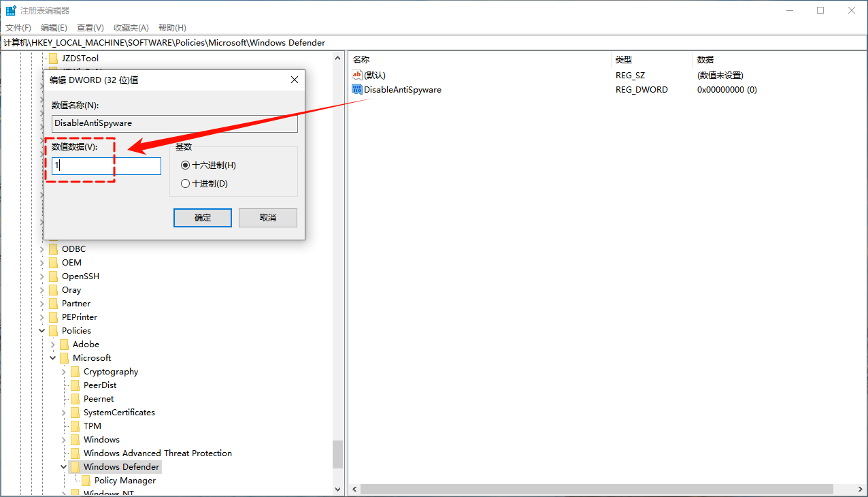Open the Windows Defender key folder icon

pos(75,466)
